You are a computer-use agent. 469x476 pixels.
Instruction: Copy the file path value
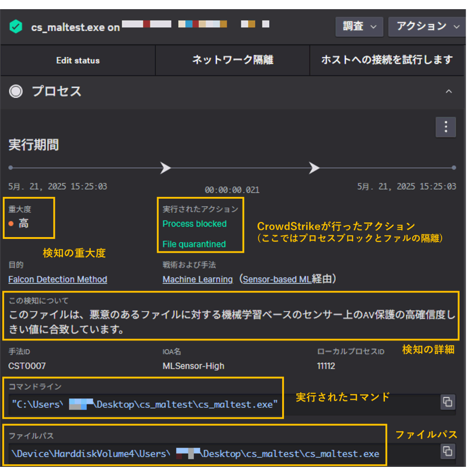pyautogui.click(x=448, y=451)
